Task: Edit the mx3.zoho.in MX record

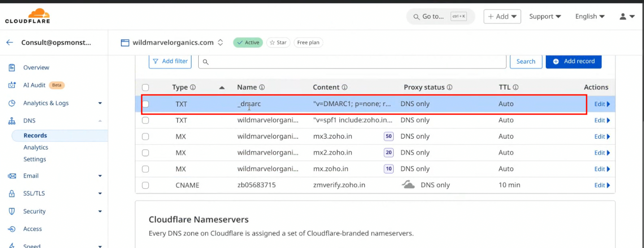Action: click(x=602, y=137)
